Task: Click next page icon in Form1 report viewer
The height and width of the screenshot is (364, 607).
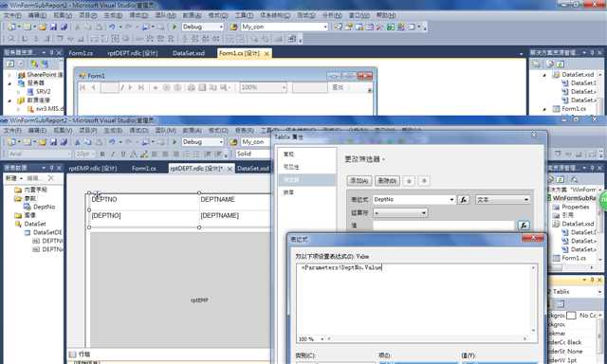Action: [131, 88]
